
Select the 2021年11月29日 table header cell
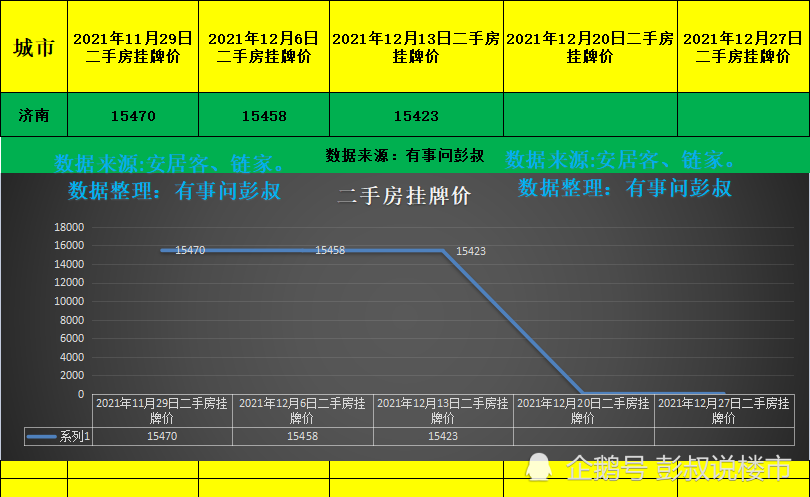click(x=133, y=47)
